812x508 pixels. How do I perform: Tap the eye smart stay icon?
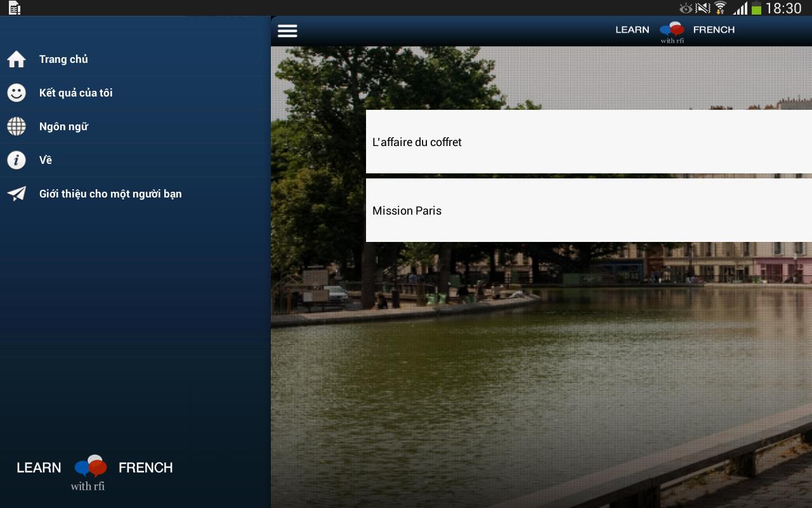click(686, 8)
